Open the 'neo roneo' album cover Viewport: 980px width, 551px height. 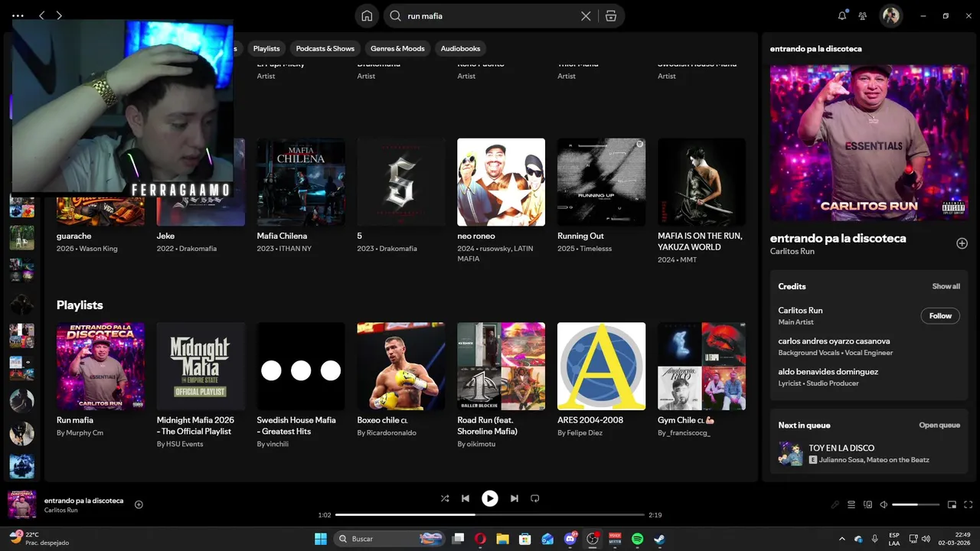501,182
